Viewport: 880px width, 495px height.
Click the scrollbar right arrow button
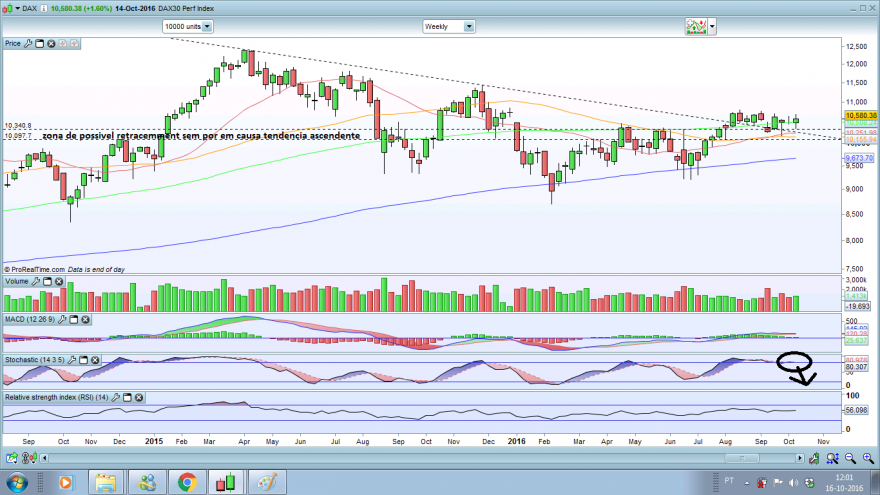pyautogui.click(x=800, y=459)
